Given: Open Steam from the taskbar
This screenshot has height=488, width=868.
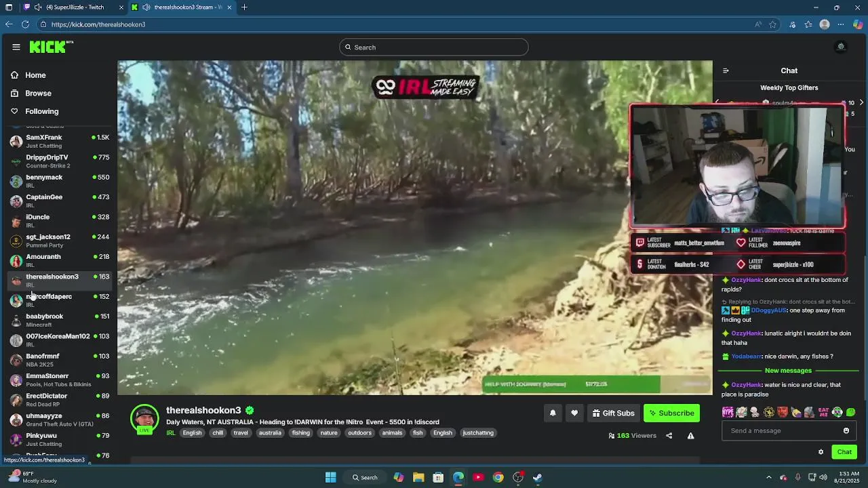Looking at the screenshot, I should pyautogui.click(x=538, y=477).
